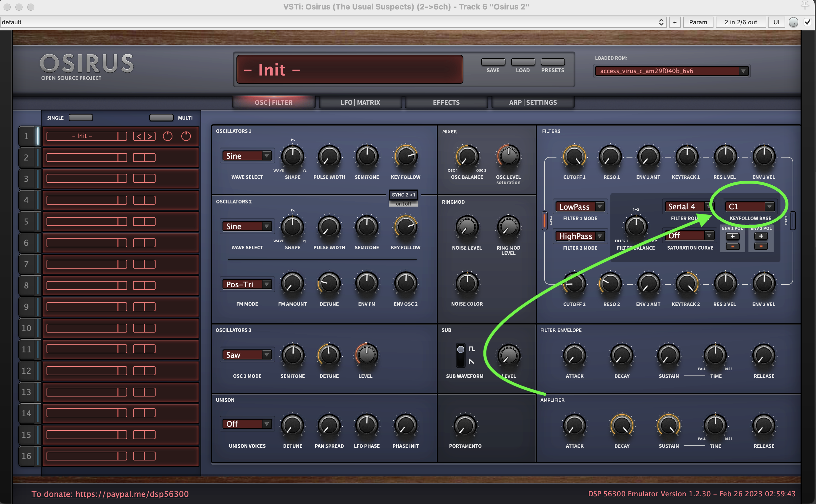
Task: Click the next preset arrow in part 1
Action: coord(150,136)
